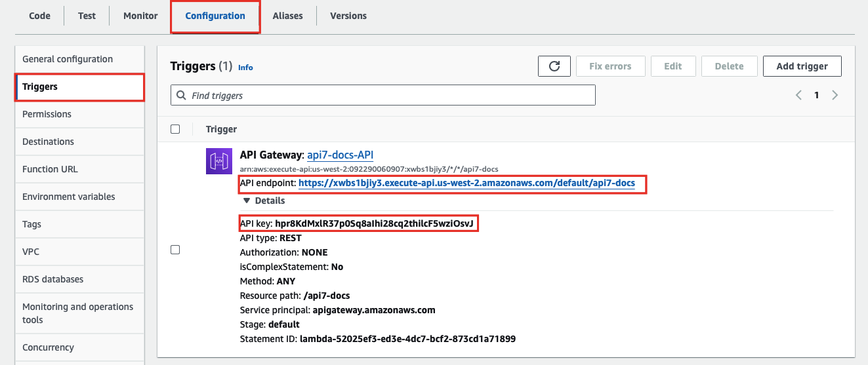This screenshot has width=868, height=365.
Task: Click the execute-api ARN text
Action: pyautogui.click(x=369, y=169)
